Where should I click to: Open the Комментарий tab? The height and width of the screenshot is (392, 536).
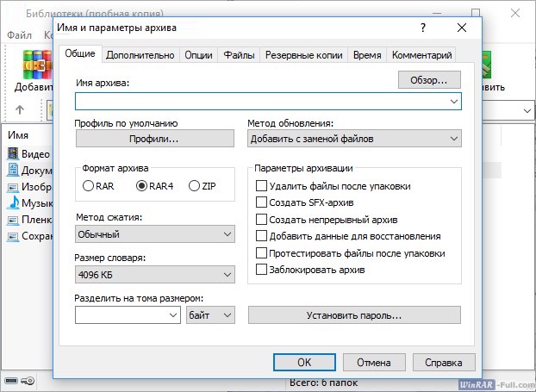pos(421,55)
